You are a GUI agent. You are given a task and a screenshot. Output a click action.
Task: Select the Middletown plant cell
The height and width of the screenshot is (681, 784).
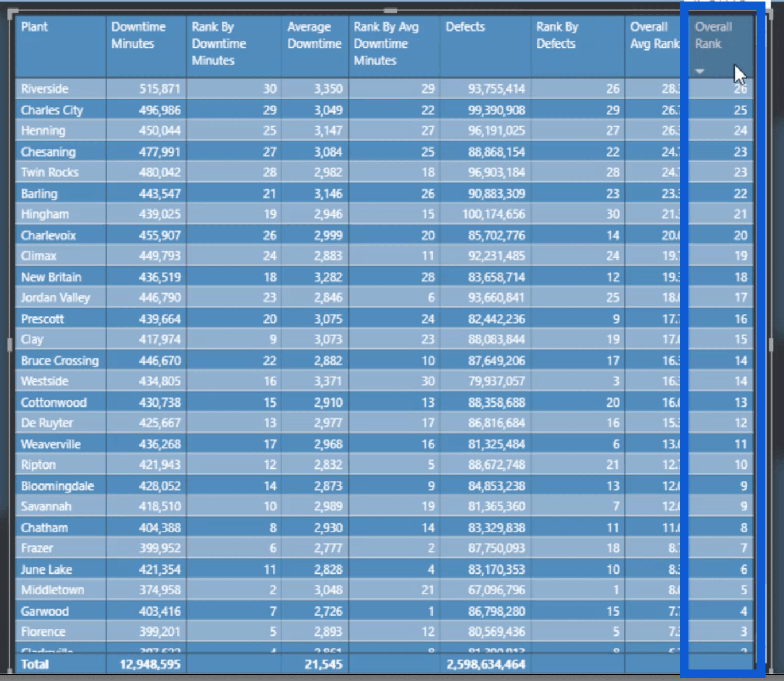(52, 590)
